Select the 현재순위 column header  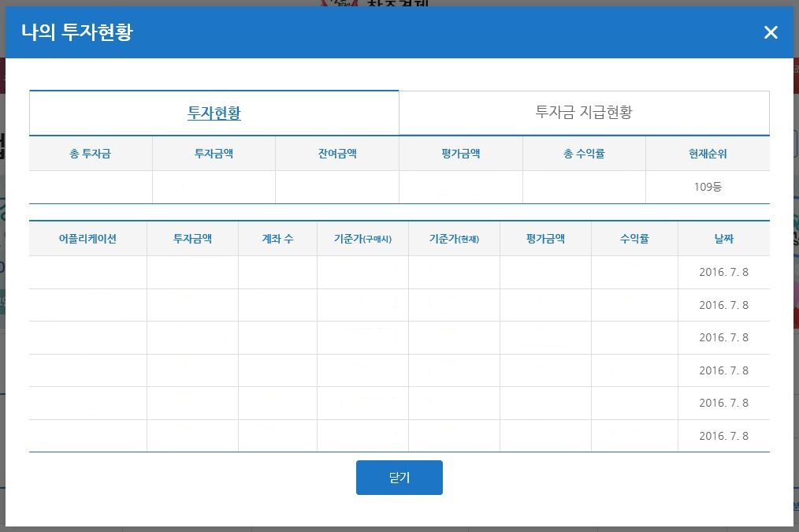[708, 154]
